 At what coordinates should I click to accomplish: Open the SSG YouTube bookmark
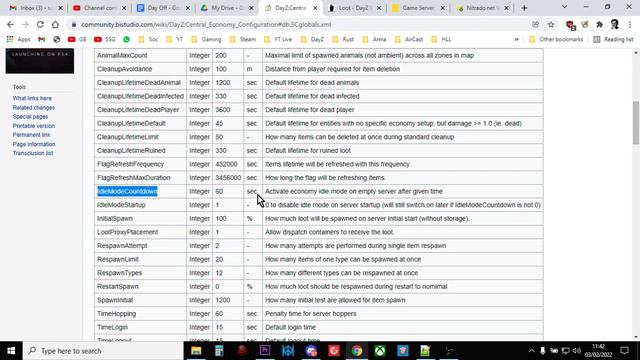104,40
